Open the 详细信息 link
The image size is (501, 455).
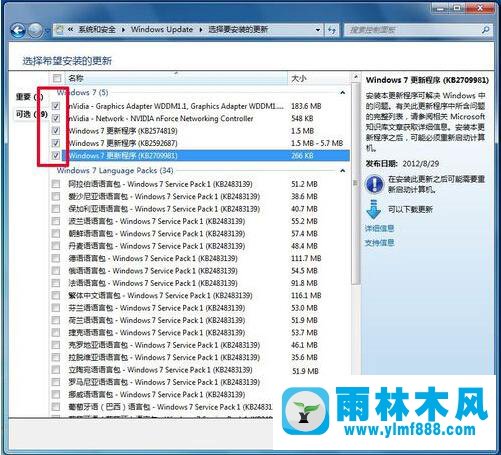pyautogui.click(x=380, y=228)
